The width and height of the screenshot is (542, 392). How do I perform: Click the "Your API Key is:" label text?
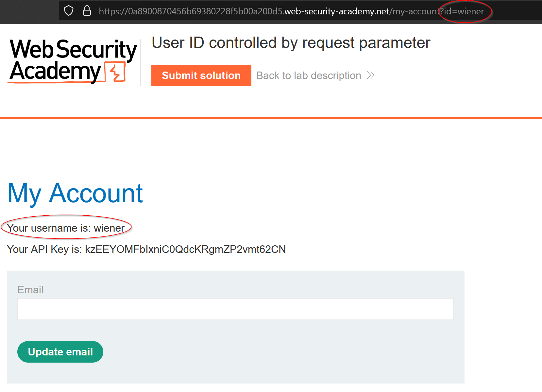point(44,250)
